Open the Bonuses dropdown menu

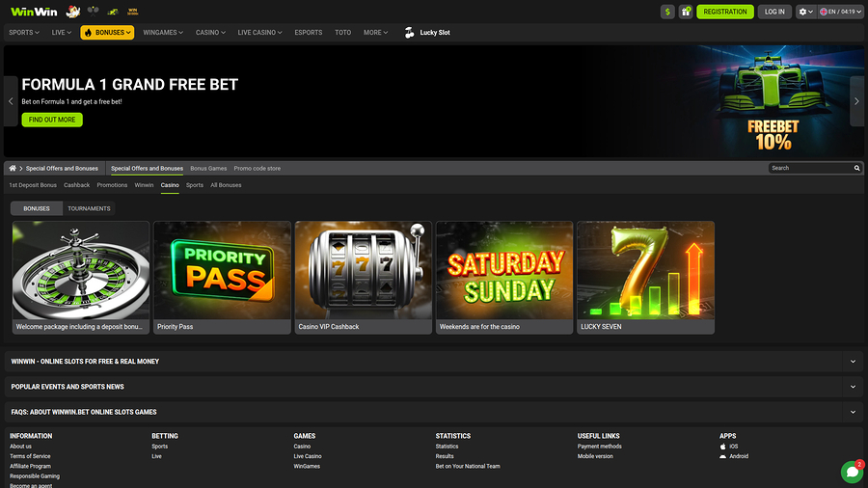[107, 33]
